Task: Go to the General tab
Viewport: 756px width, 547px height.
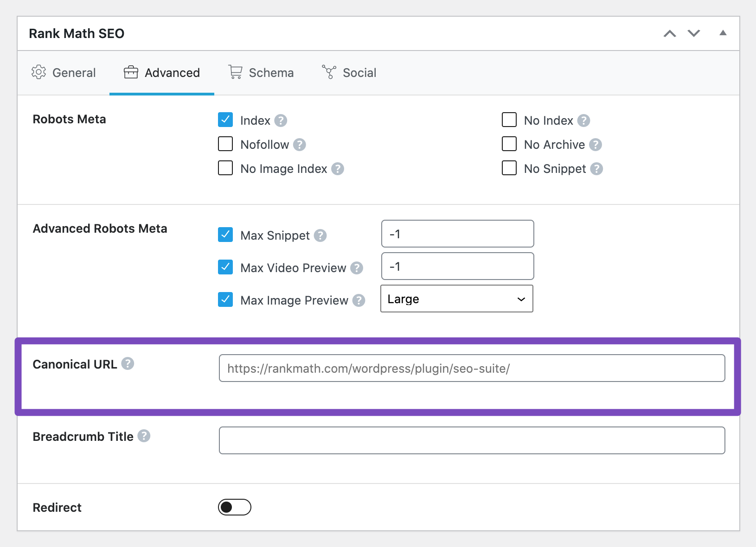Action: [64, 73]
